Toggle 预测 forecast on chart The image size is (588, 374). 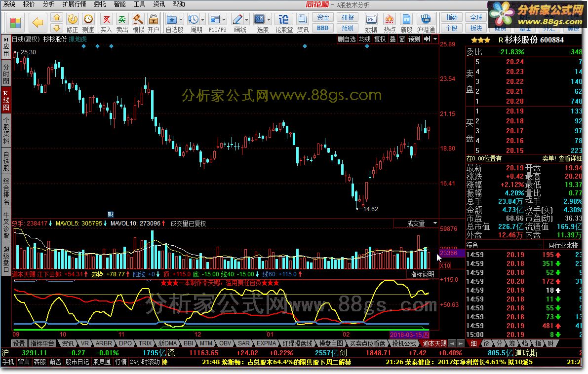click(x=414, y=39)
